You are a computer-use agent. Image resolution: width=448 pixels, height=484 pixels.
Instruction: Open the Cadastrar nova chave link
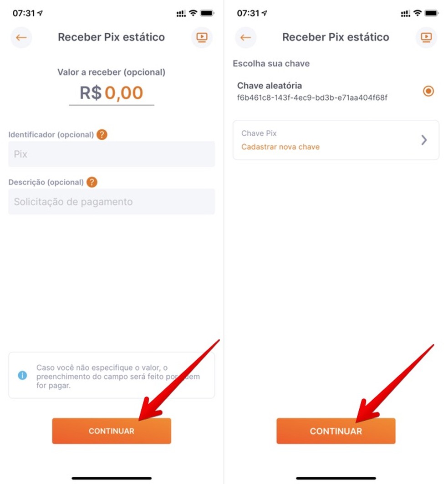coord(280,147)
